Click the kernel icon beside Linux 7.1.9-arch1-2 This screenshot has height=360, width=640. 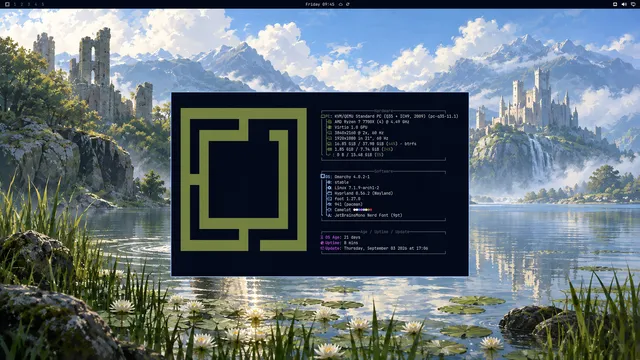tap(329, 188)
